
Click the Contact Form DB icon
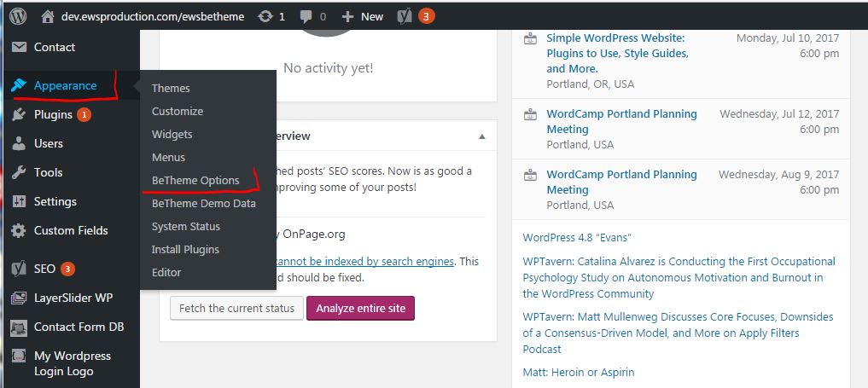coord(19,327)
